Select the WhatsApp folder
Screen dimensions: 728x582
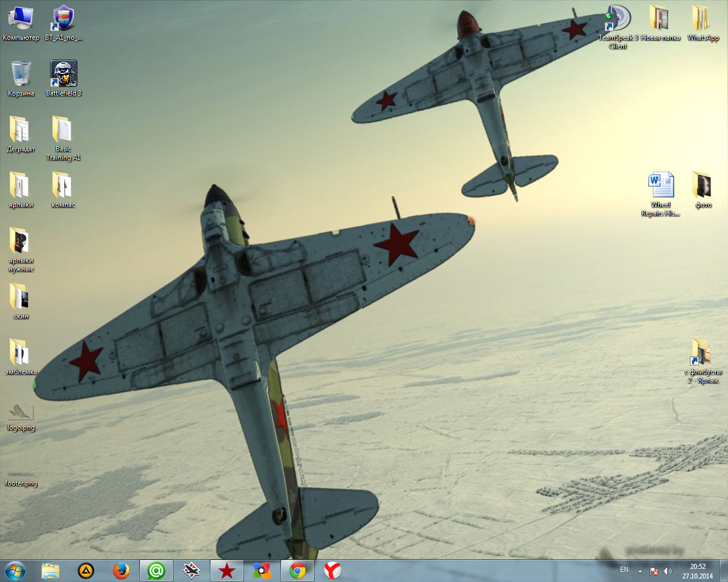(703, 24)
